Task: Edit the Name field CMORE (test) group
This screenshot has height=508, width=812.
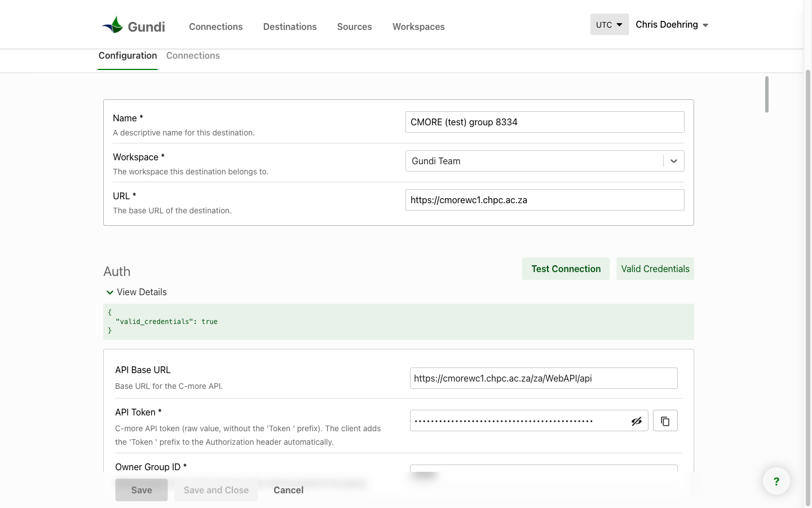Action: (x=545, y=122)
